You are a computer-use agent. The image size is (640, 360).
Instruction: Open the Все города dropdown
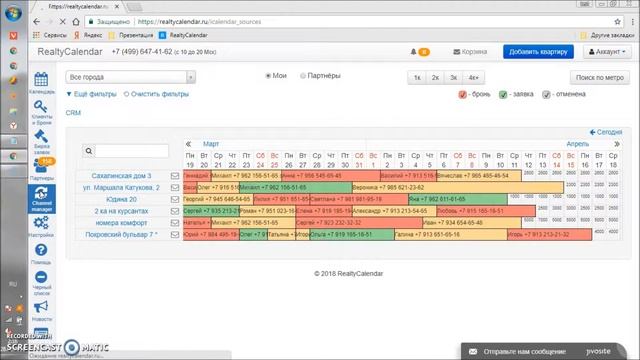tap(131, 77)
